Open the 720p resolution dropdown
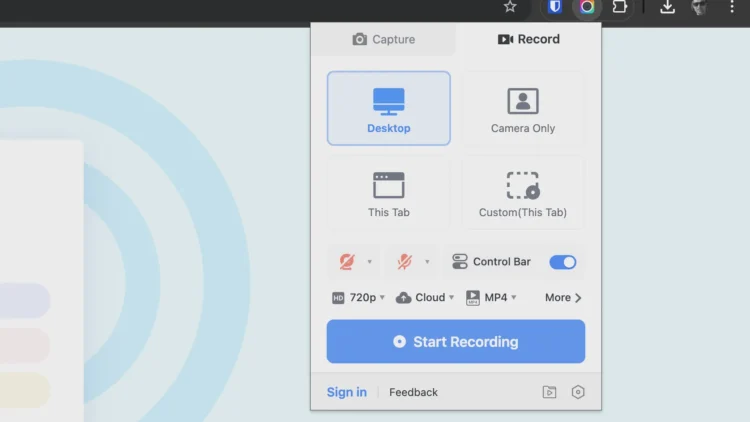 [x=358, y=297]
